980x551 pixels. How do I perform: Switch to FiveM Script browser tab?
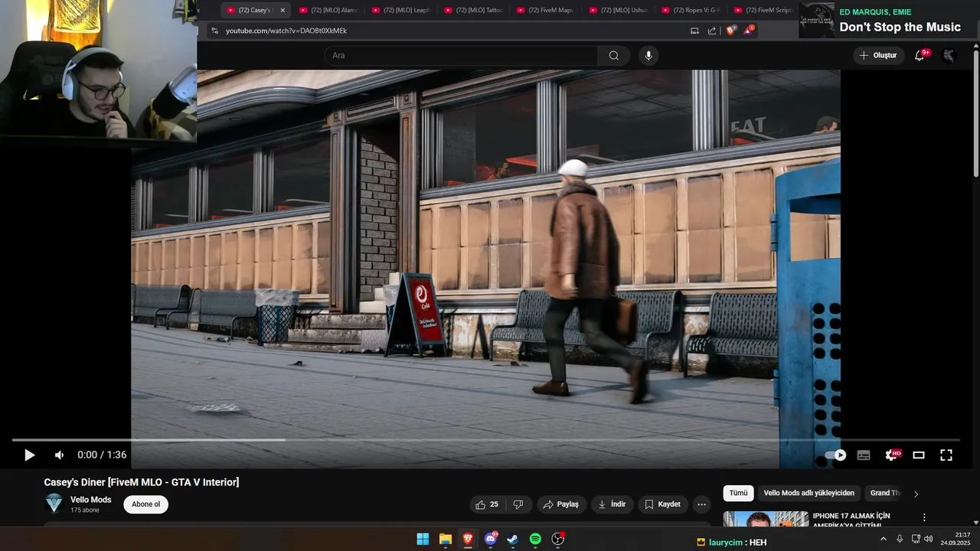[764, 10]
